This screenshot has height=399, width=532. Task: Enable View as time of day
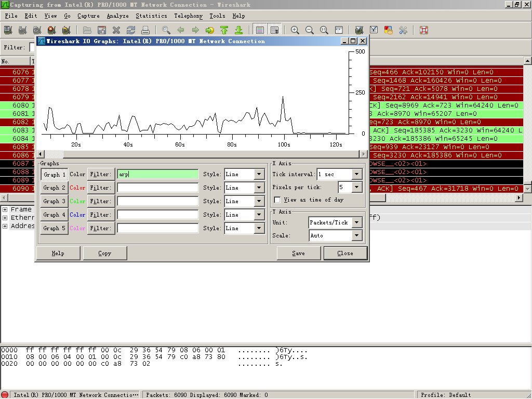click(x=277, y=200)
